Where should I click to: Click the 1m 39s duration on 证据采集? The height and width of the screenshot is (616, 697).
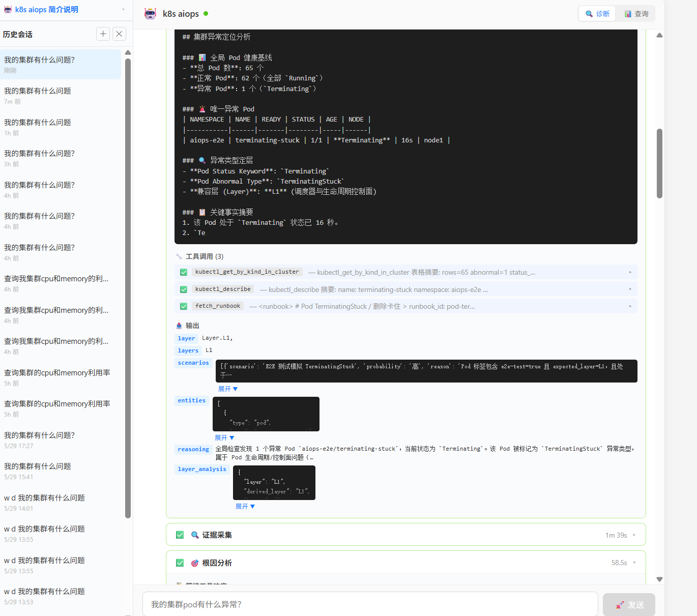click(616, 535)
